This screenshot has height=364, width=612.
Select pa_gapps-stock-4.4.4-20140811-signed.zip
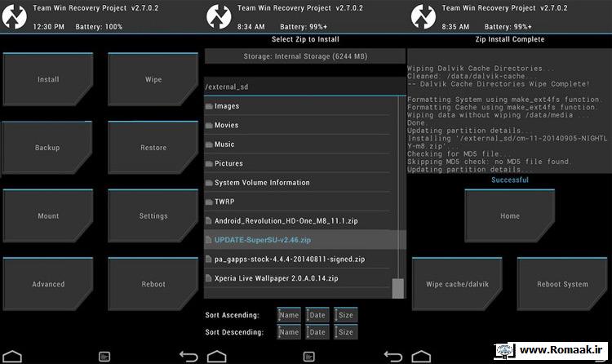coord(298,259)
